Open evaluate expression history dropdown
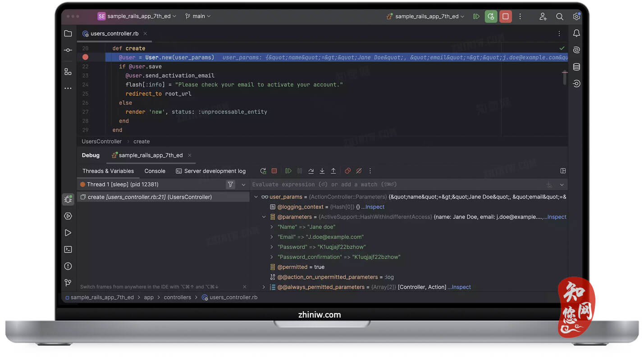This screenshot has width=644, height=359. click(562, 185)
